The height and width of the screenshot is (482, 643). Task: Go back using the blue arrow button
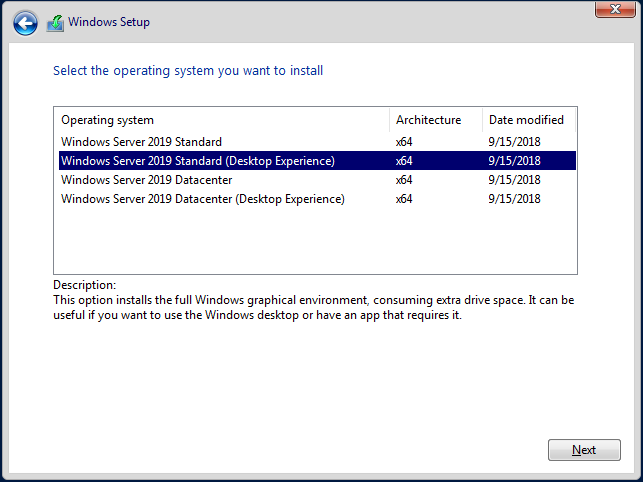25,23
